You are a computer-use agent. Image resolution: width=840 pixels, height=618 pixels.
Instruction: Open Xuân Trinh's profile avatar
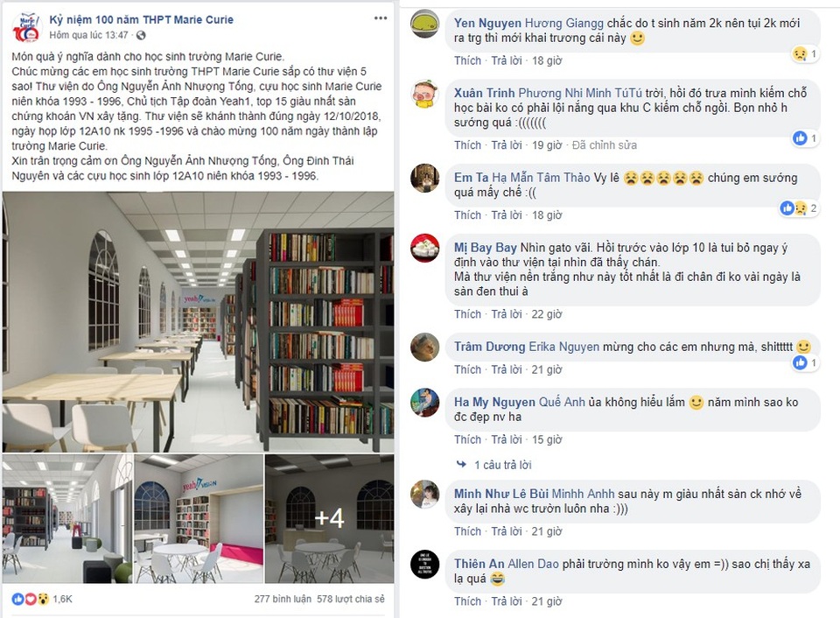(425, 94)
